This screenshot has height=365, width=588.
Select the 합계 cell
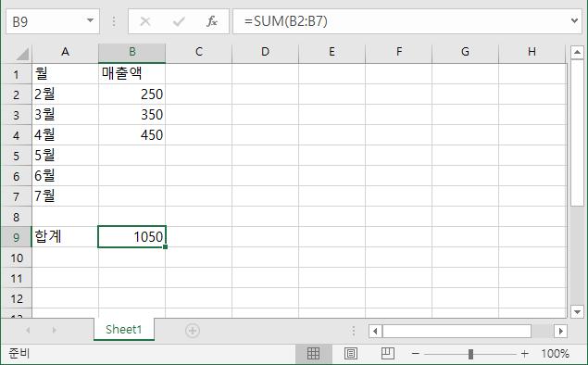(x=65, y=237)
